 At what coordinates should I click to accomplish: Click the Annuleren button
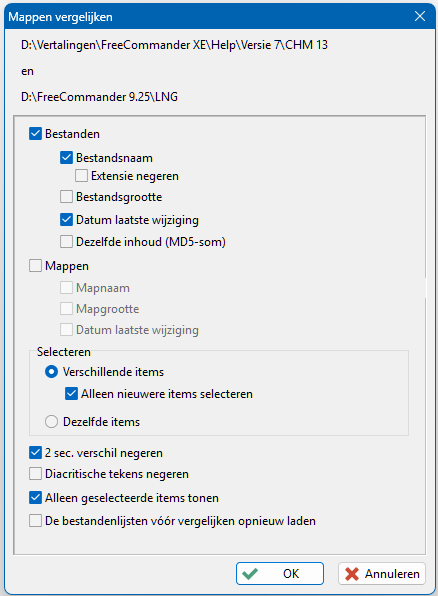[382, 574]
